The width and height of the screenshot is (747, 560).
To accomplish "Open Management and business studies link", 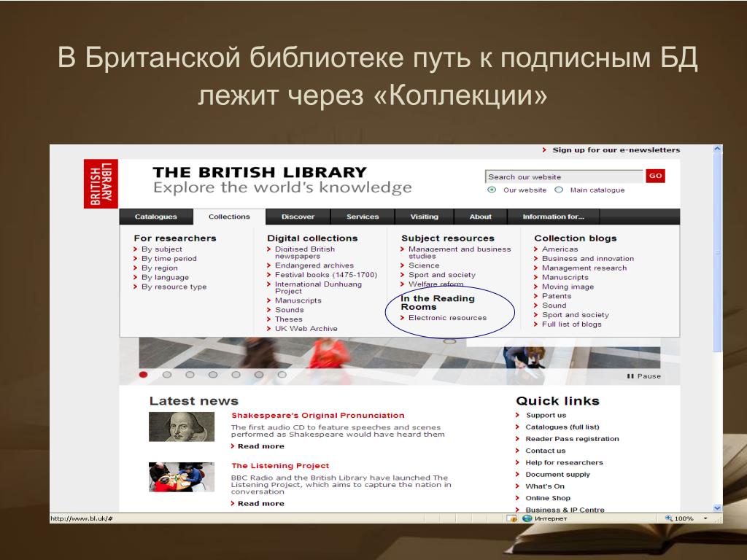I will [x=460, y=252].
